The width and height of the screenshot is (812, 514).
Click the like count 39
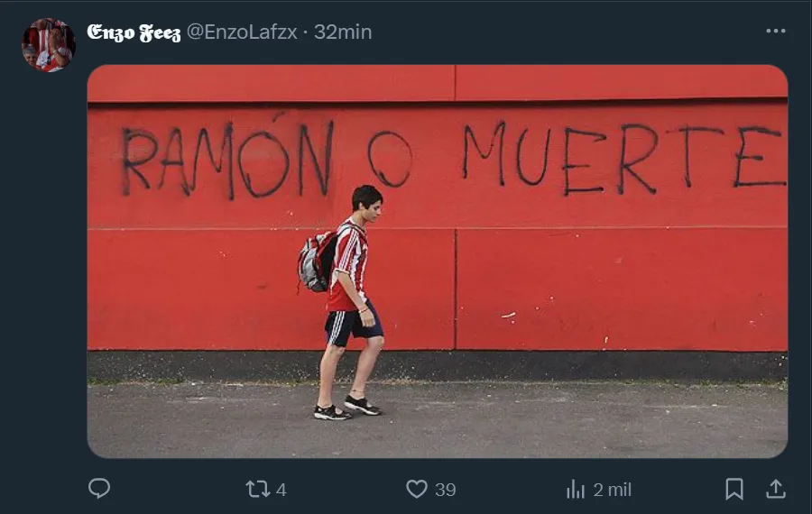(x=446, y=490)
